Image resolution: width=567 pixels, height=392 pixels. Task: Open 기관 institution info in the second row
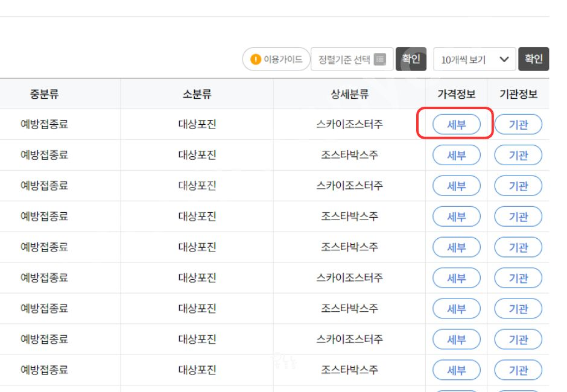tap(519, 155)
